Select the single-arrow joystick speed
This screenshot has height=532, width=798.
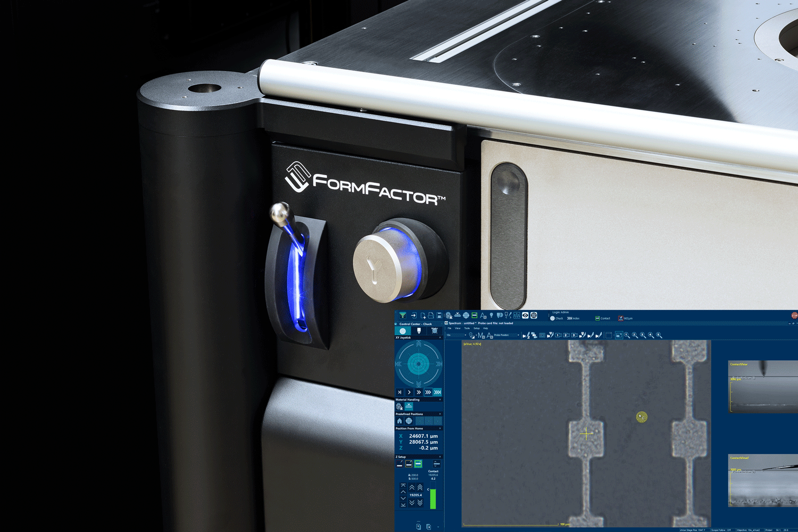(x=409, y=392)
